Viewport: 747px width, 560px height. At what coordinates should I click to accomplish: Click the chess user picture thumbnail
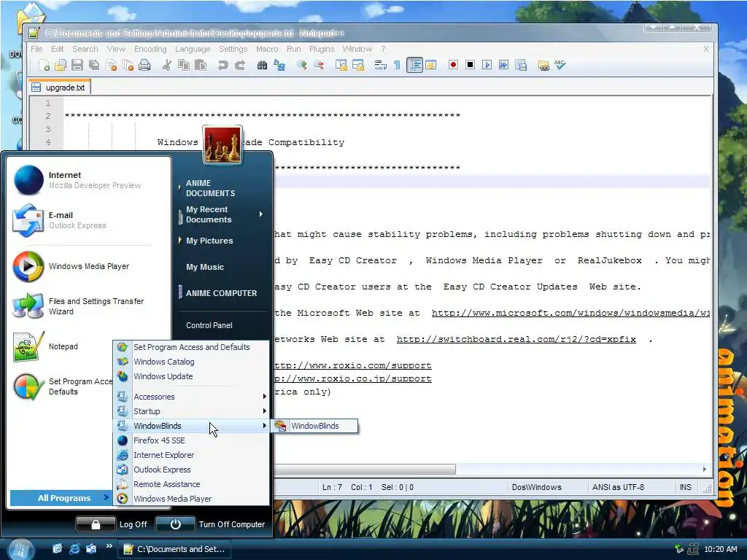tap(222, 145)
